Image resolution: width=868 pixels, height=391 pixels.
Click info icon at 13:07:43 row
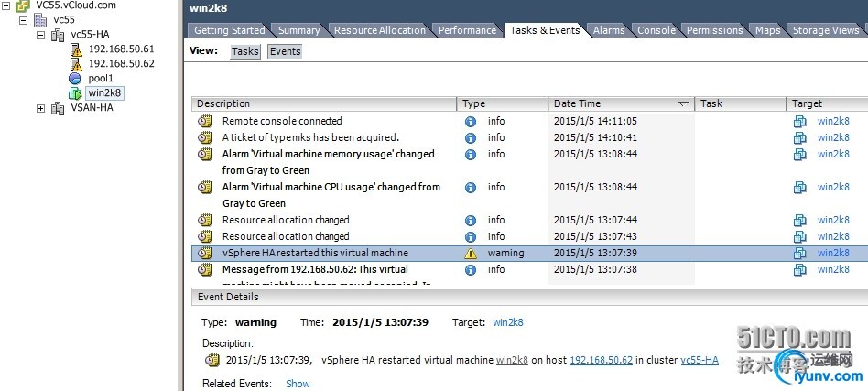pos(471,237)
